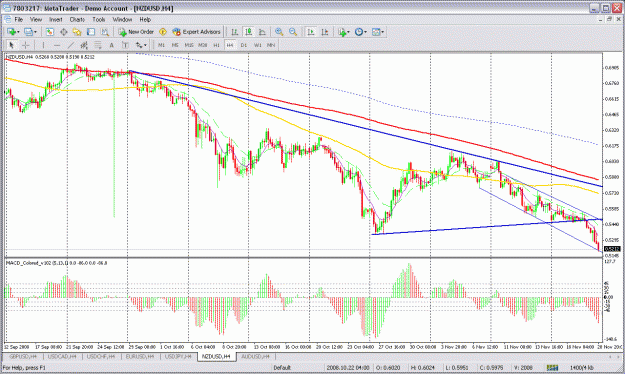
Task: Select the equidistant channel tool
Action: point(84,45)
